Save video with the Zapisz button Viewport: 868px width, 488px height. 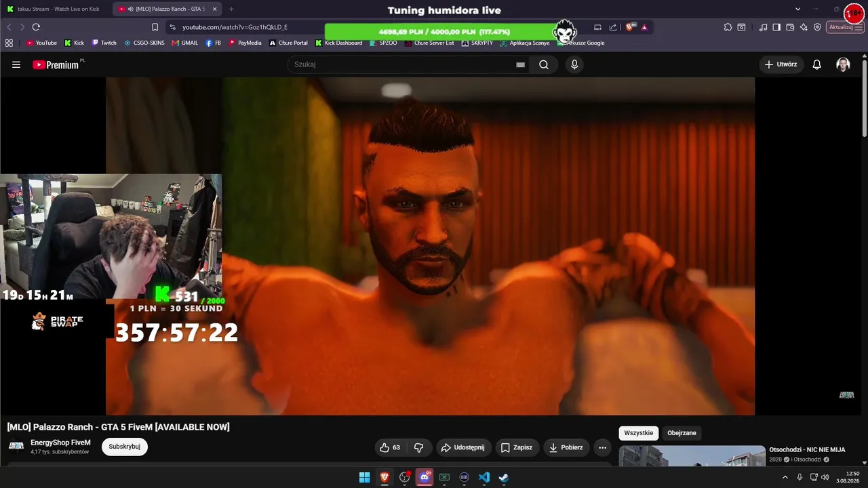[x=516, y=447]
